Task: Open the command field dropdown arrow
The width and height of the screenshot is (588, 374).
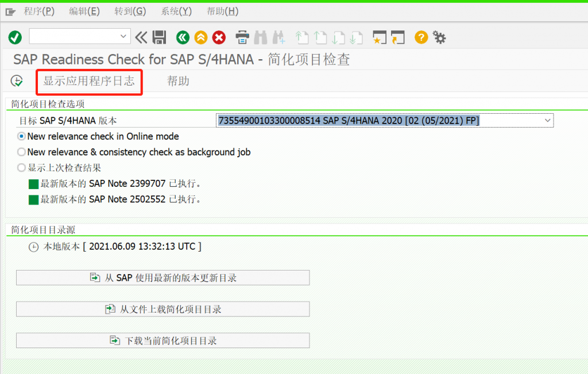Action: (x=123, y=36)
